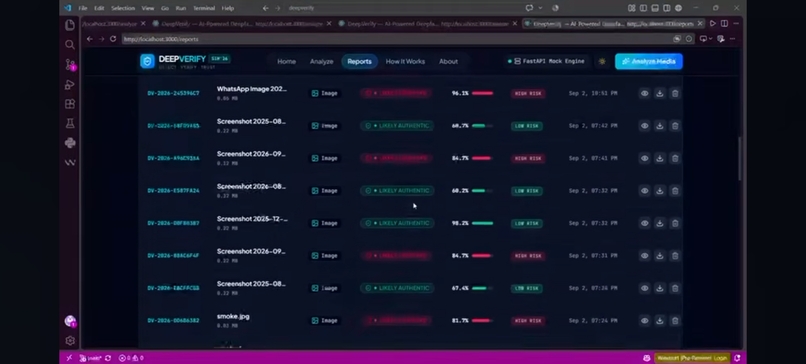Click the FastAPI Mock Engine status badge
The width and height of the screenshot is (806, 364).
[546, 61]
